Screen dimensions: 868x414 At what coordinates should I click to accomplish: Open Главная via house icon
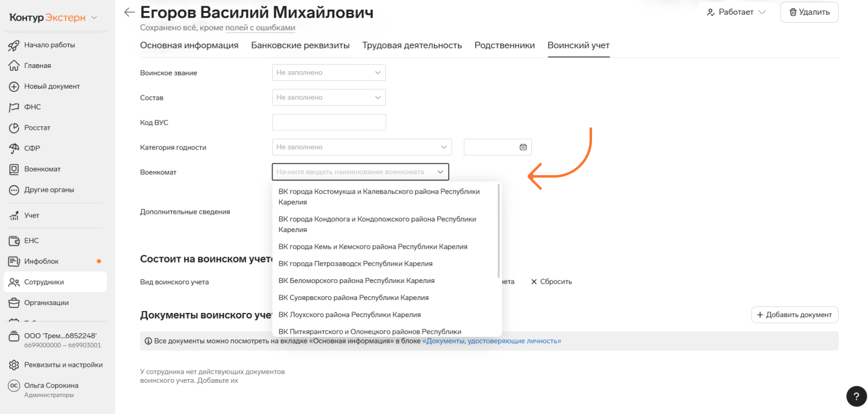tap(14, 66)
